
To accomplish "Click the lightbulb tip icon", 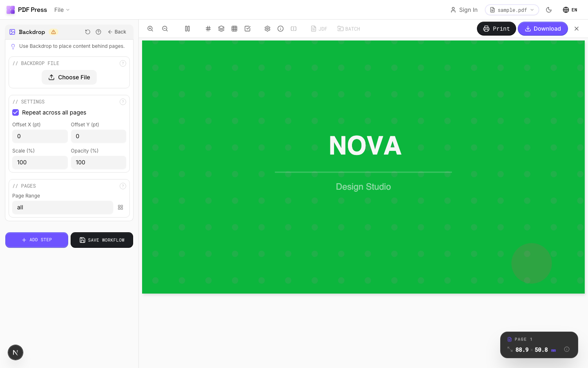I will tap(13, 47).
